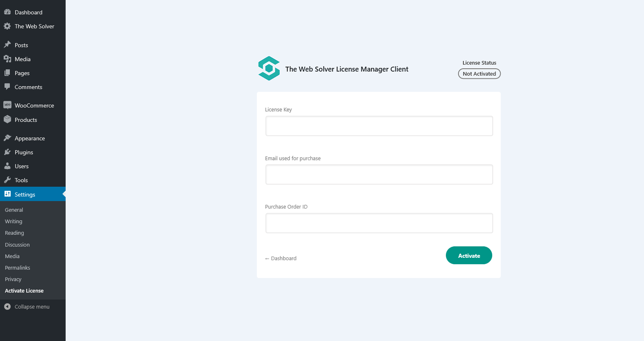Viewport: 644px width, 341px height.
Task: Click the Tools wrench icon
Action: pyautogui.click(x=7, y=180)
